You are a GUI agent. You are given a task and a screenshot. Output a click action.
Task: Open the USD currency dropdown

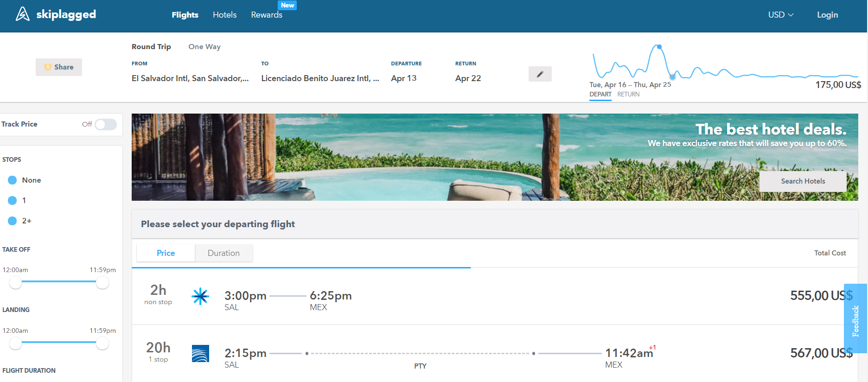click(780, 15)
